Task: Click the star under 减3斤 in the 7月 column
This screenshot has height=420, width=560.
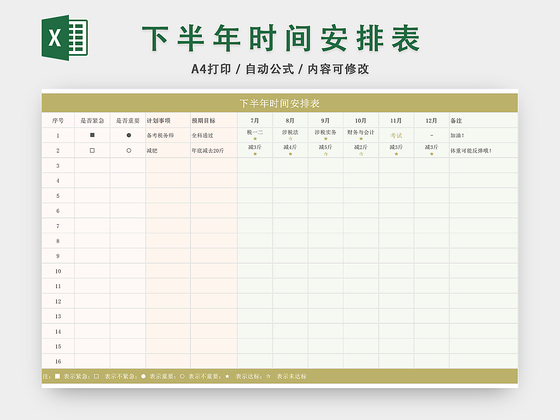Action: pos(255,154)
